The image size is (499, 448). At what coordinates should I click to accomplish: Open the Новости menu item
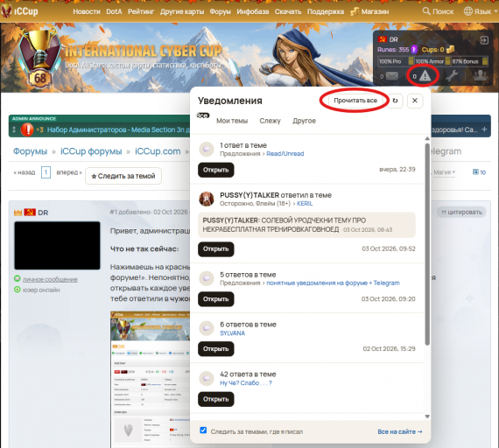point(87,11)
